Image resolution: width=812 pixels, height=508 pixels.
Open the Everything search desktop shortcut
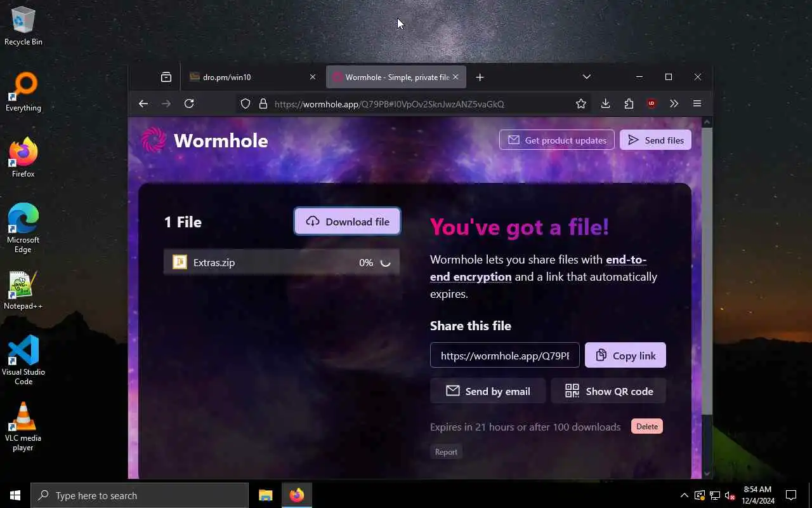(x=23, y=93)
